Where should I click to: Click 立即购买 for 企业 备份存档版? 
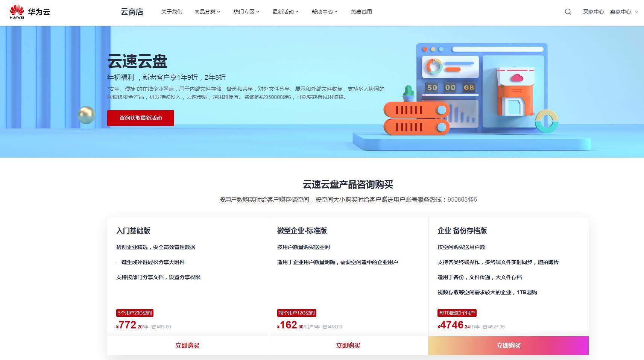pyautogui.click(x=509, y=345)
